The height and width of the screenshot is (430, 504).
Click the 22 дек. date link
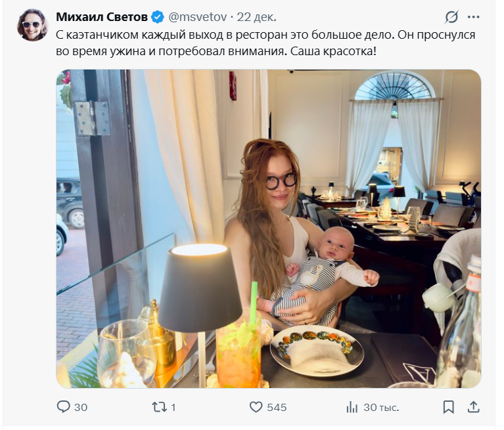tap(257, 16)
